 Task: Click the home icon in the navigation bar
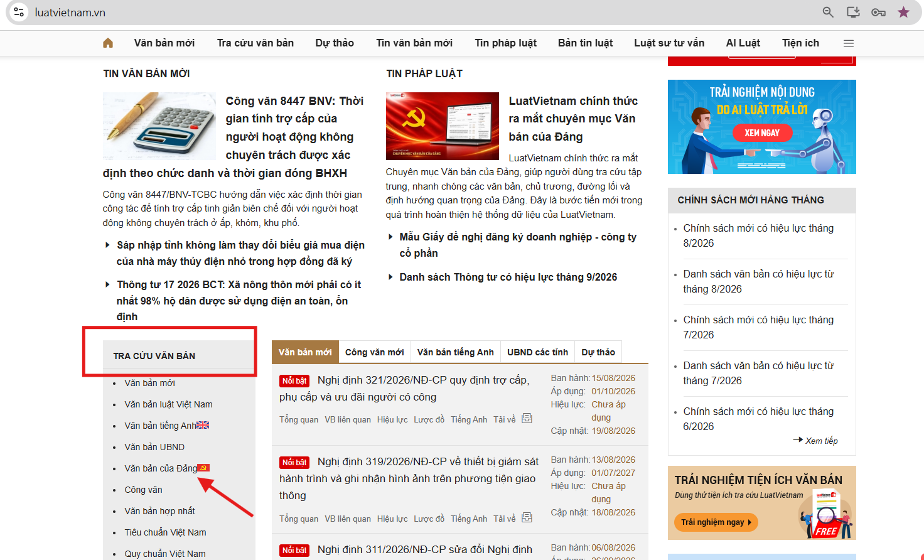(108, 43)
